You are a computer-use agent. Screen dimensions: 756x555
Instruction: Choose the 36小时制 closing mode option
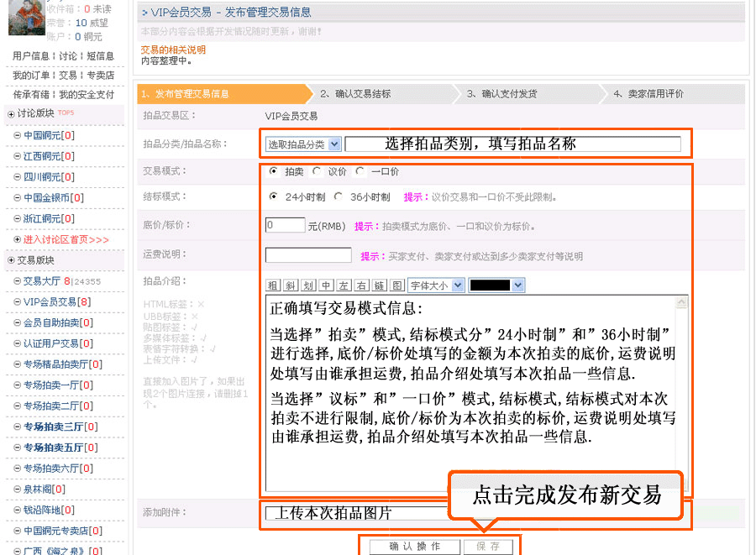tap(339, 196)
